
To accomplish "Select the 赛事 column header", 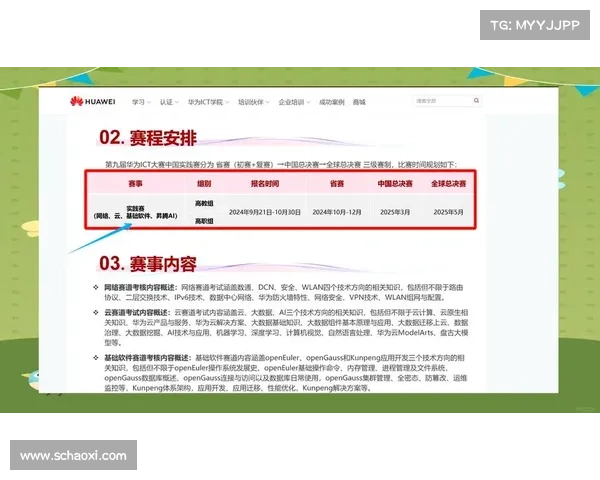I will click(x=135, y=184).
